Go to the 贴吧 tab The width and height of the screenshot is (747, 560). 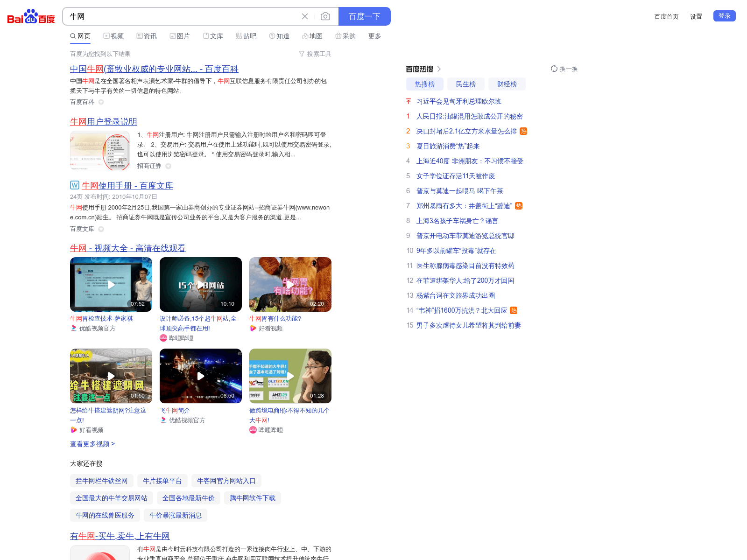[246, 36]
